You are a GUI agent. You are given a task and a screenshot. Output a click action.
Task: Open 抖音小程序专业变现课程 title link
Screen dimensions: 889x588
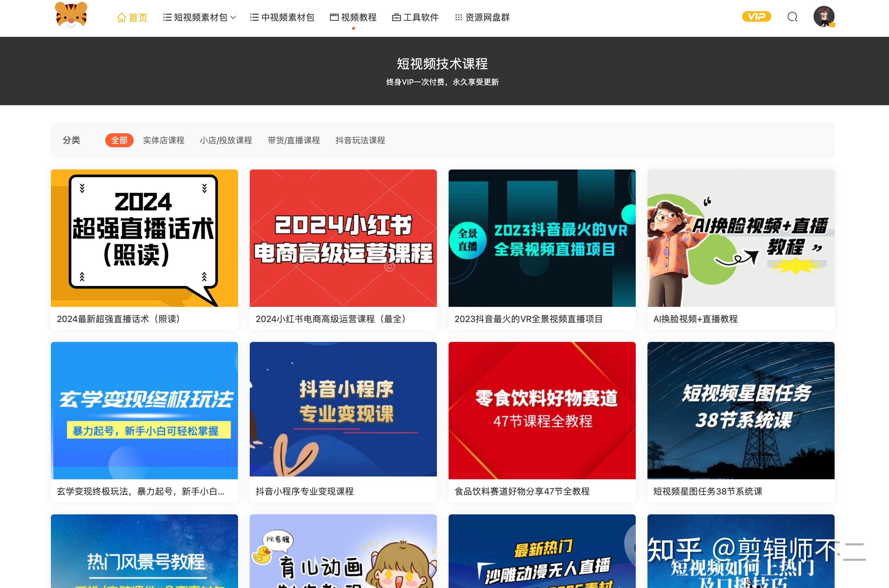304,491
